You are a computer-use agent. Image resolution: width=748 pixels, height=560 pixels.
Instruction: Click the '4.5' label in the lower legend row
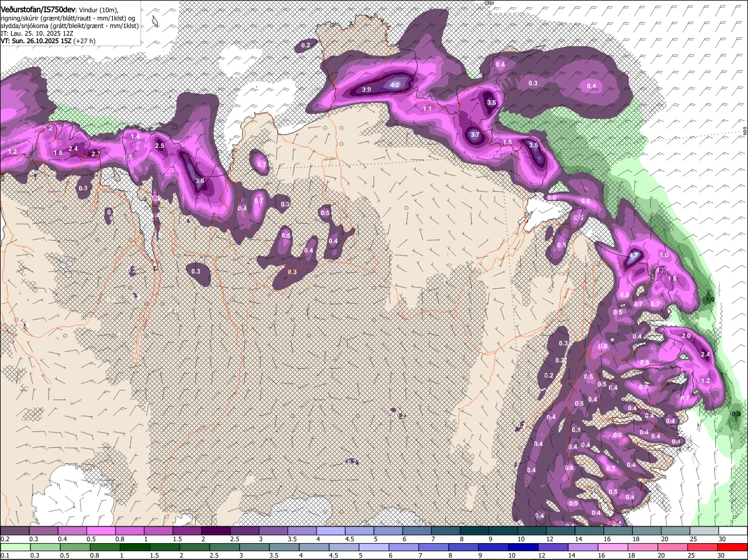[x=333, y=555]
